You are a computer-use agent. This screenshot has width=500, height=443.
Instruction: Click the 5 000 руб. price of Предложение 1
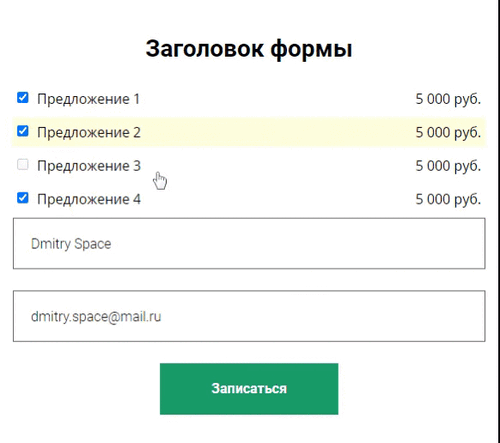(448, 99)
